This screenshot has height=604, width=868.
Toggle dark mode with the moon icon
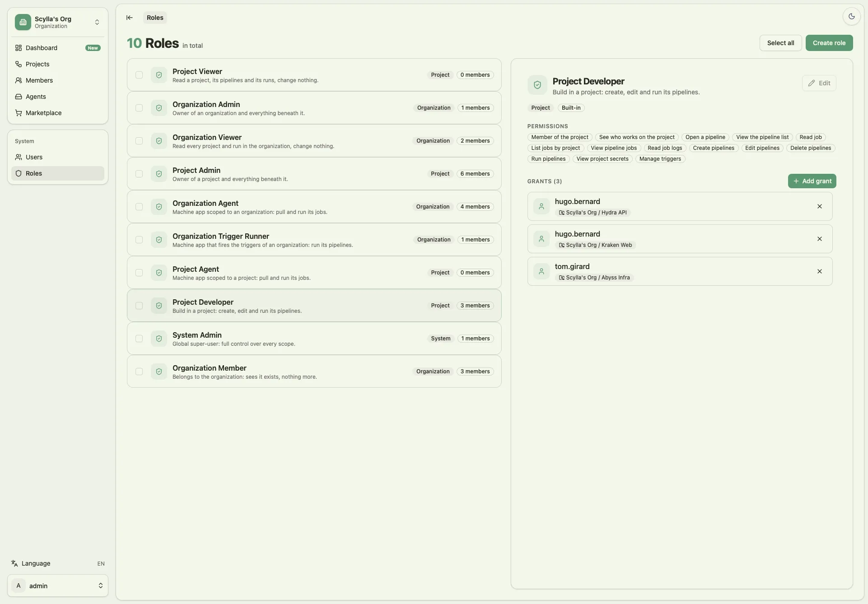point(851,16)
